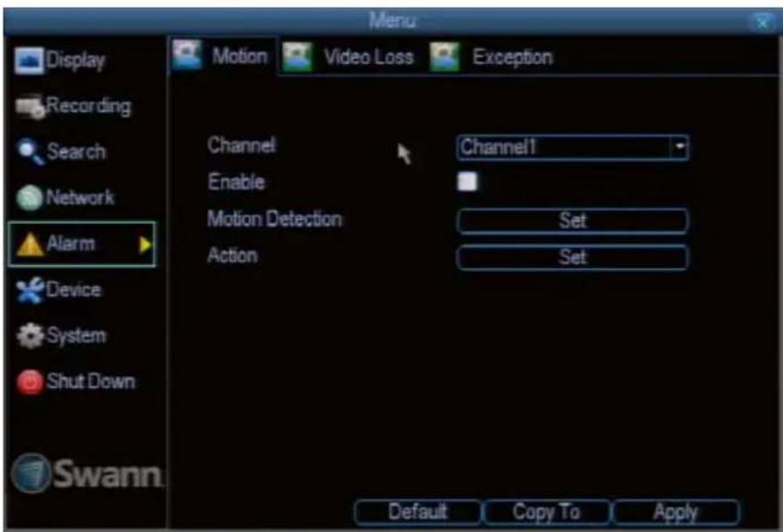Switch to the Motion tab

222,56
